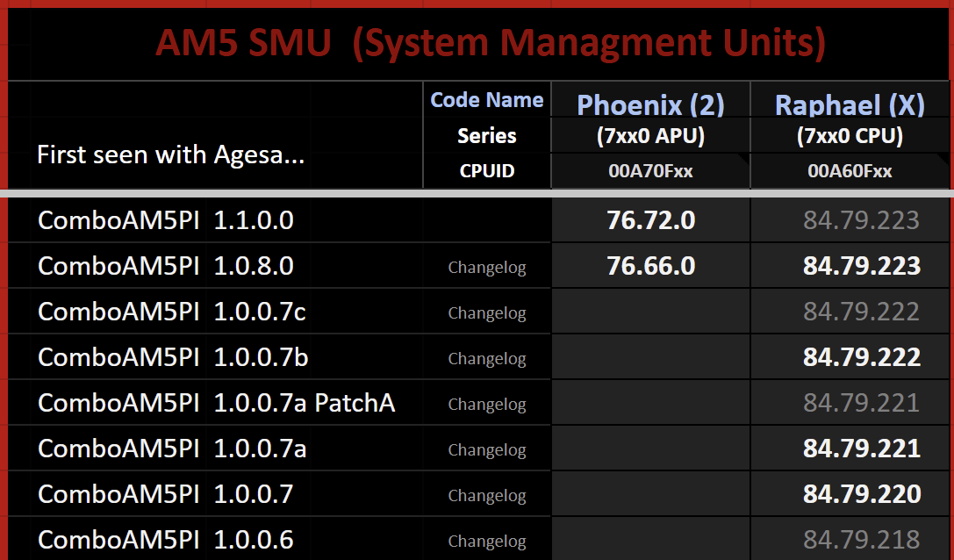Image resolution: width=954 pixels, height=560 pixels.
Task: Select the bold 84.79.222 cell
Action: (850, 357)
